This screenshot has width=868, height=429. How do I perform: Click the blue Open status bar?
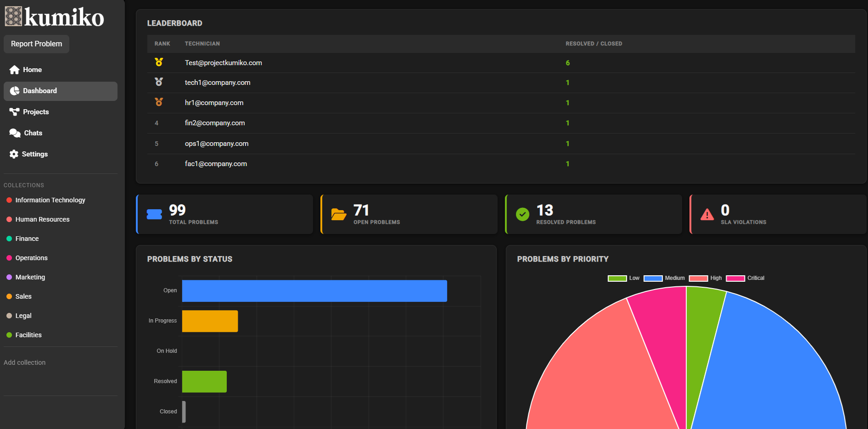pos(314,291)
